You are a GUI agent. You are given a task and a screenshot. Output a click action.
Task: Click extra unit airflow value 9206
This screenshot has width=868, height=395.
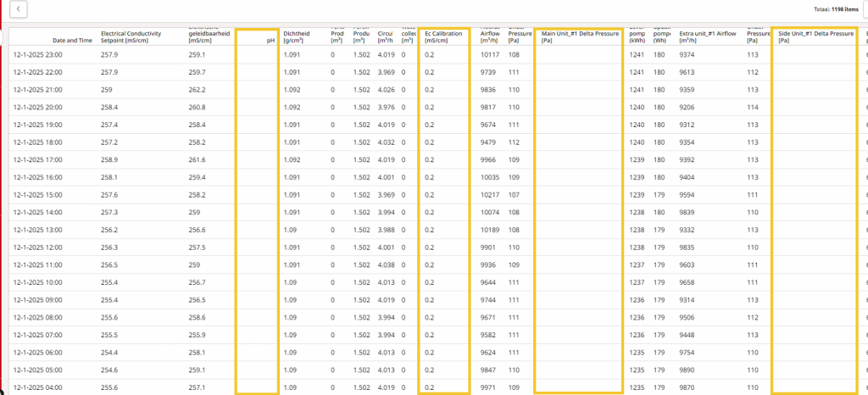[x=687, y=108]
